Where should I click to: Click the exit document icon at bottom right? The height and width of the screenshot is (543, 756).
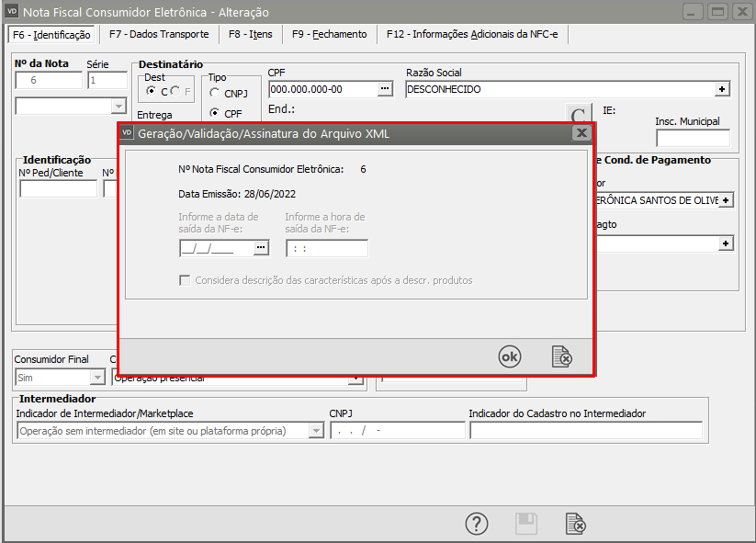tap(576, 523)
